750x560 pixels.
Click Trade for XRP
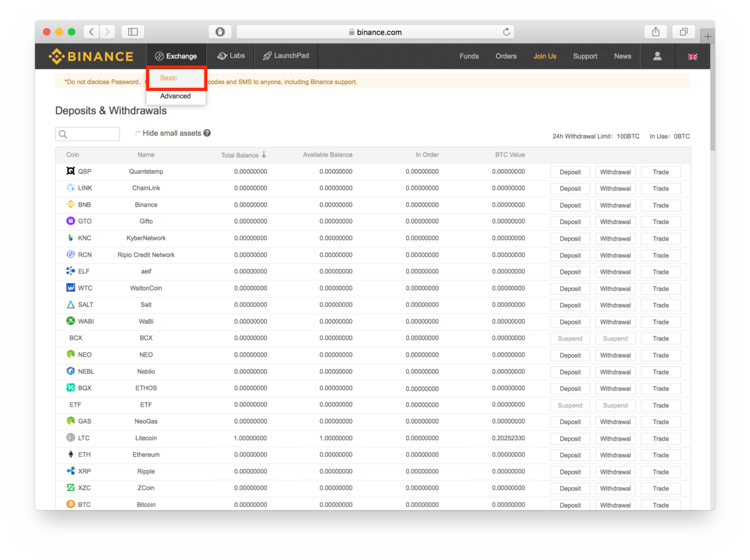(x=660, y=472)
